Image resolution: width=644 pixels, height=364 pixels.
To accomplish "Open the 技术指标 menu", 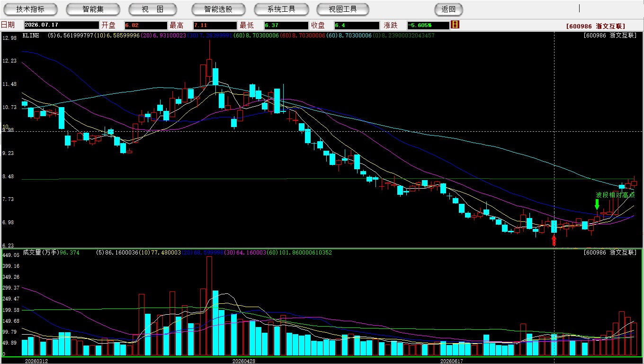I will 30,9.
